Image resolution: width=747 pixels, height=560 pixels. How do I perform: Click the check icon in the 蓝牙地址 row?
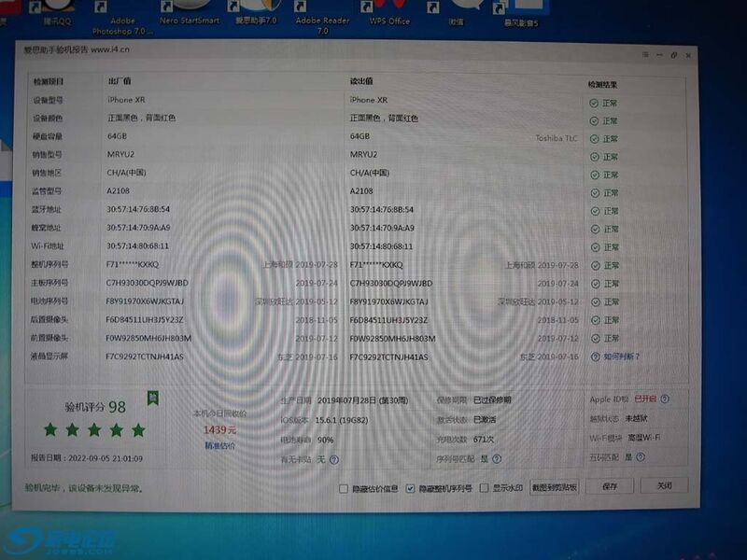[595, 211]
